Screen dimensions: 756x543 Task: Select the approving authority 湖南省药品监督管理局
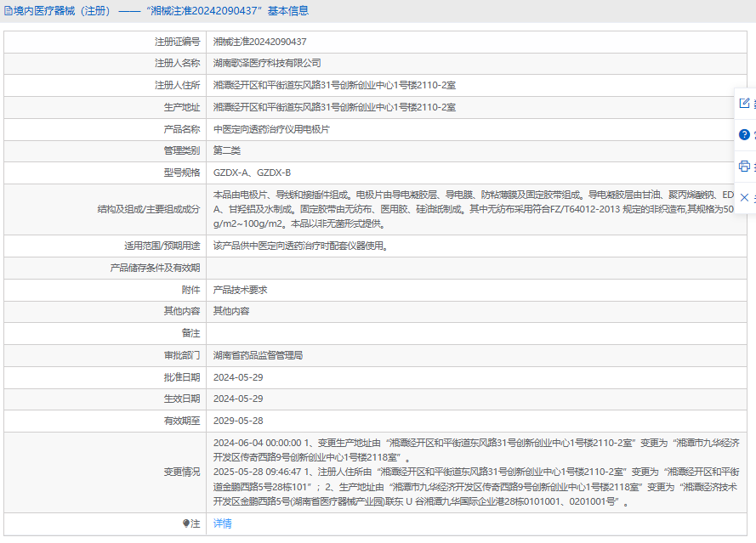point(258,355)
